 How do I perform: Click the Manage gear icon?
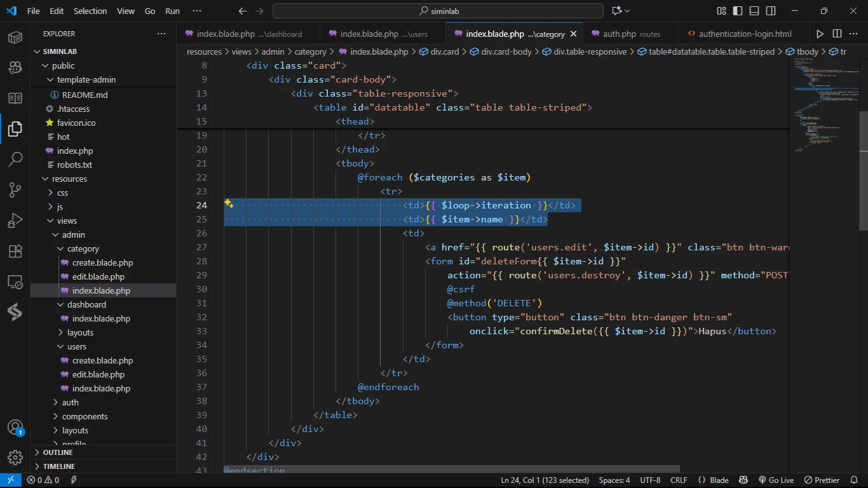click(15, 457)
